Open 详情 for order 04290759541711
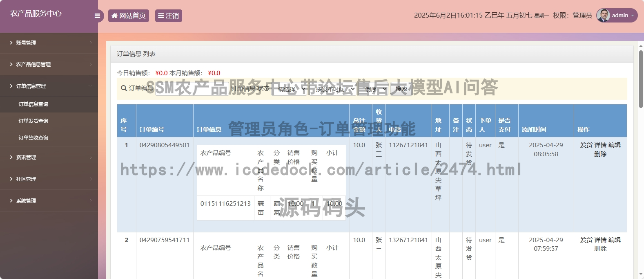This screenshot has height=279, width=644. [600, 240]
